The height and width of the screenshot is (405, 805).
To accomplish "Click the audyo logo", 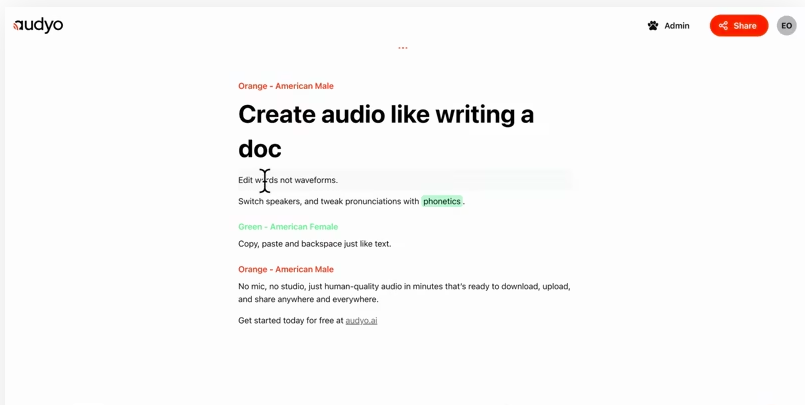I will 38,25.
